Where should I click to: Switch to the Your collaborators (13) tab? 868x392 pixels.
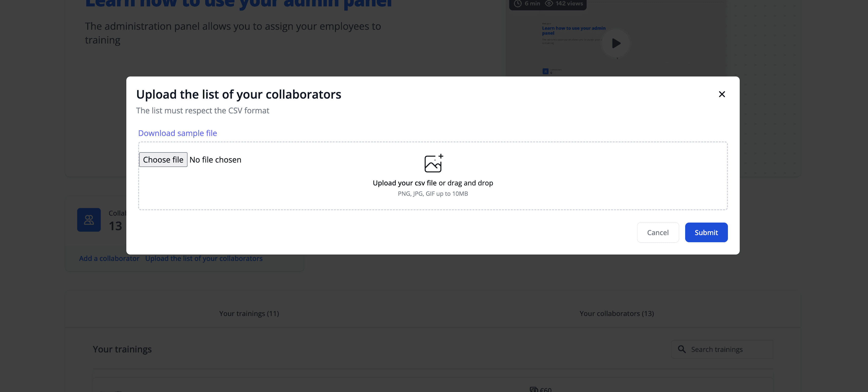(x=616, y=313)
